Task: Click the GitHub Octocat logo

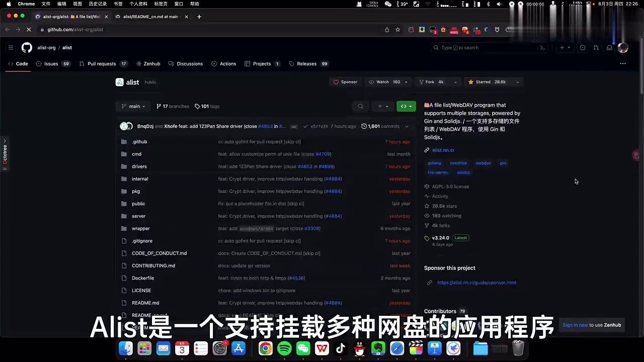Action: coord(27,48)
